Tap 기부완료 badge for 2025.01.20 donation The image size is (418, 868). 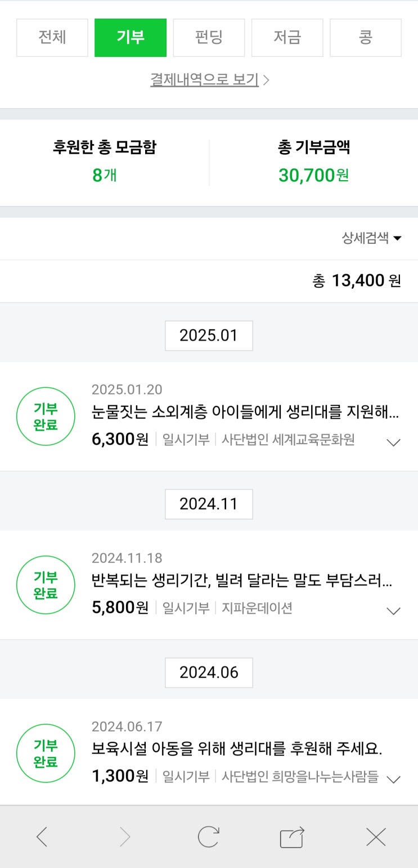pyautogui.click(x=46, y=417)
